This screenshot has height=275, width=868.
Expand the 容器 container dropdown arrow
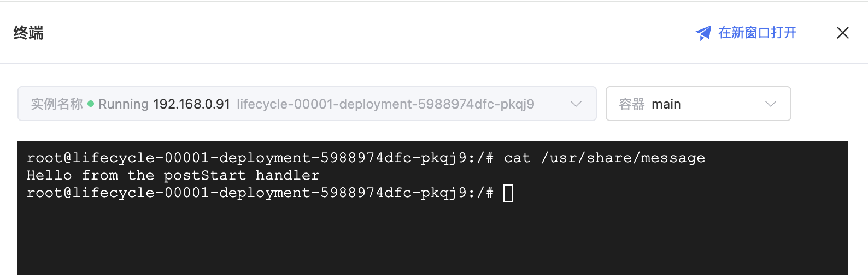[x=770, y=104]
